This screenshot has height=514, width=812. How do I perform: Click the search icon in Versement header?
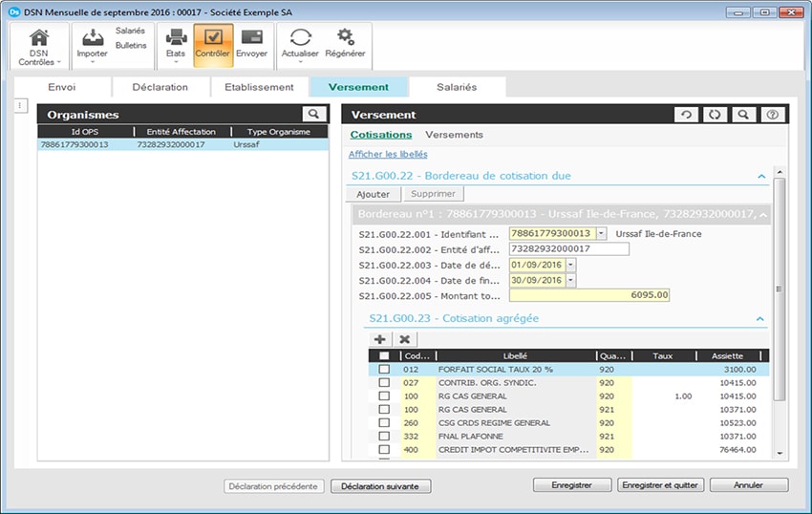pos(743,115)
